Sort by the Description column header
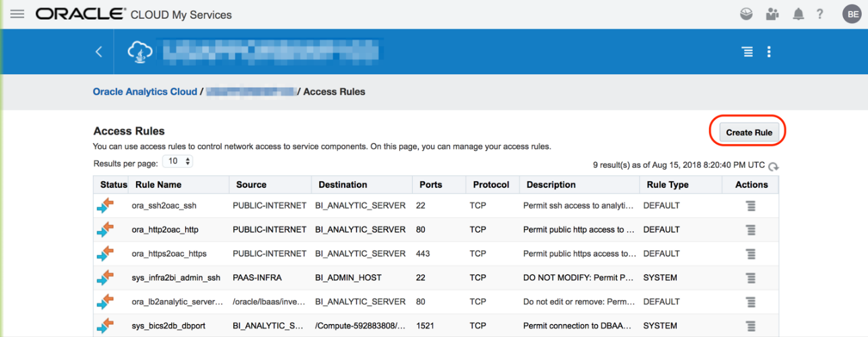Screen dimensions: 868x337 [x=551, y=185]
